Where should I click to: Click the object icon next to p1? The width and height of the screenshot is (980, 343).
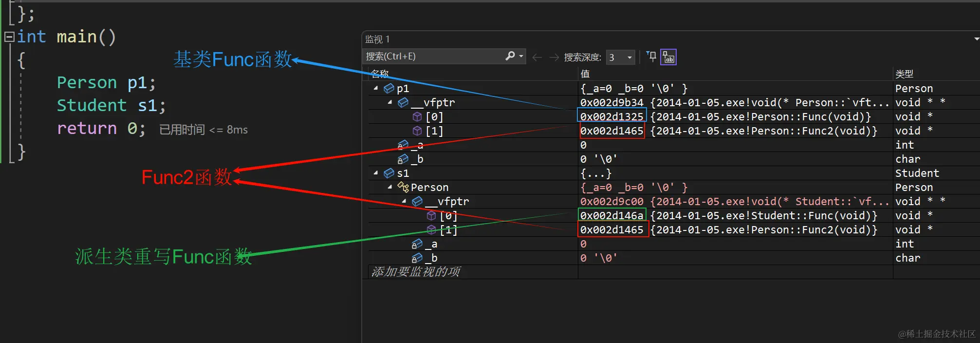click(x=389, y=88)
